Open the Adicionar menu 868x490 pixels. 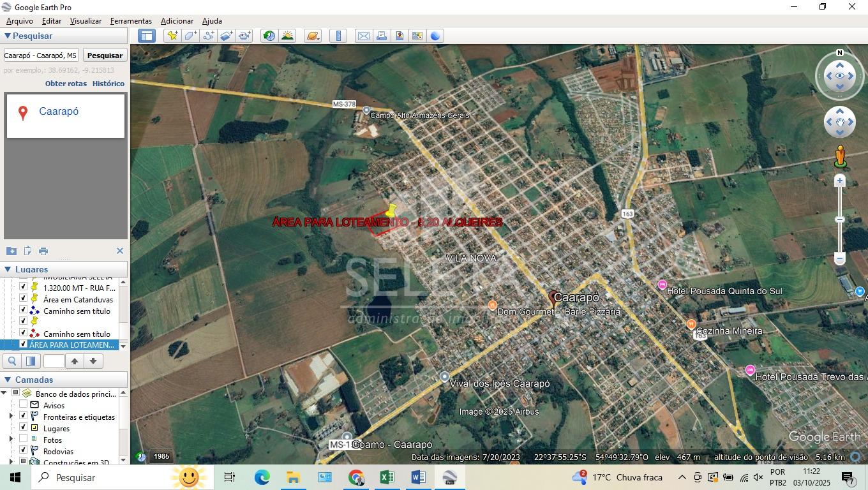pos(177,21)
